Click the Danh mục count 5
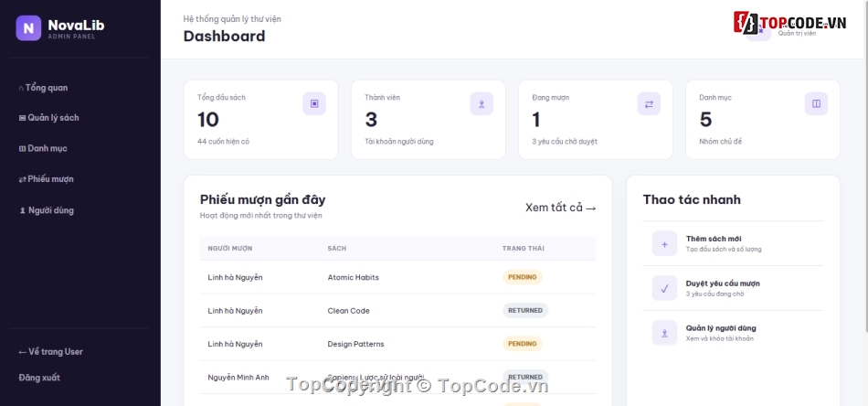 705,120
